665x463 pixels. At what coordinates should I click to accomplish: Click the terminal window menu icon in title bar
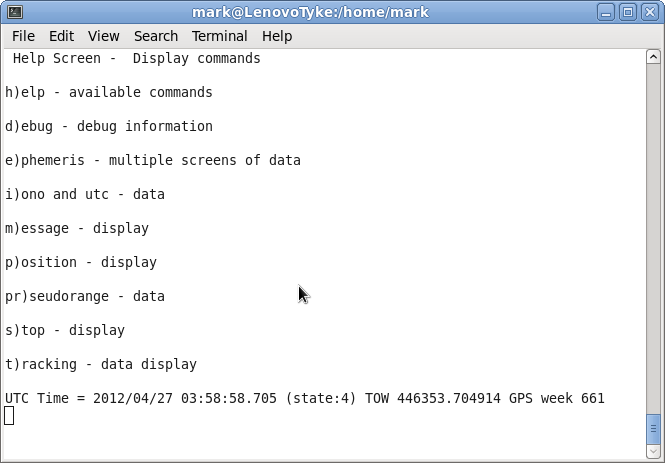tap(13, 12)
